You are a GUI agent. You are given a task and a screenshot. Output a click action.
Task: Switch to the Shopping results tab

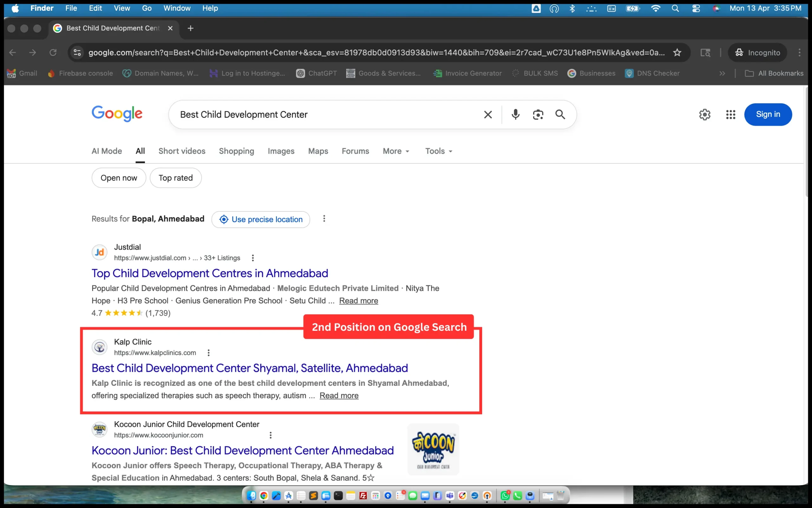(237, 151)
